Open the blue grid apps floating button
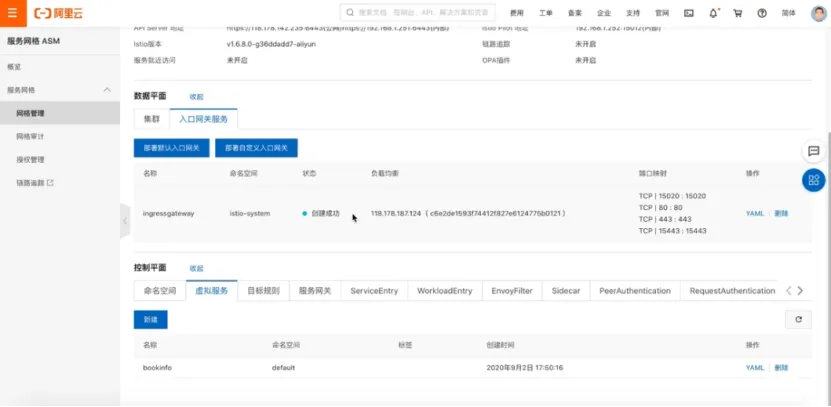This screenshot has height=407, width=831. 814,180
